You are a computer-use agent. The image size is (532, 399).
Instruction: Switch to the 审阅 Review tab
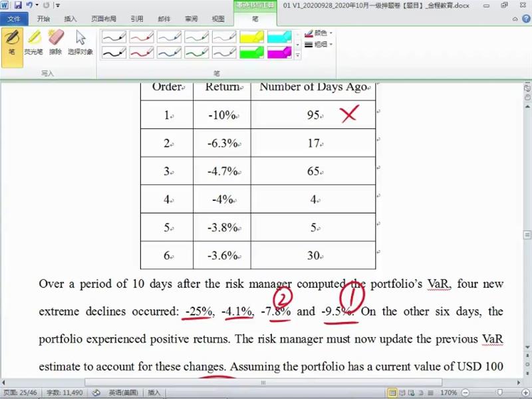[191, 19]
